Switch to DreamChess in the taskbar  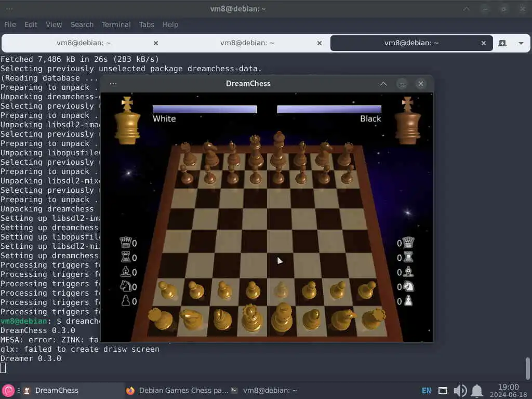(74, 390)
